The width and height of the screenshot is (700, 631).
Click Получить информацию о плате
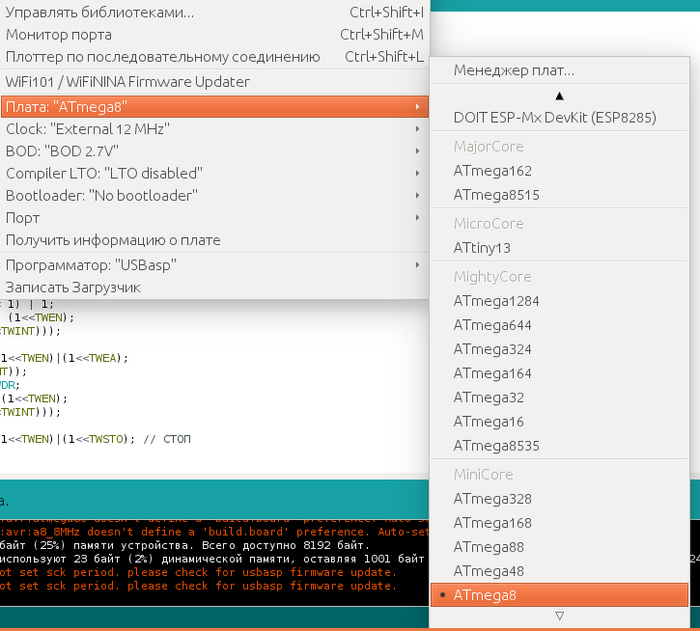click(113, 240)
